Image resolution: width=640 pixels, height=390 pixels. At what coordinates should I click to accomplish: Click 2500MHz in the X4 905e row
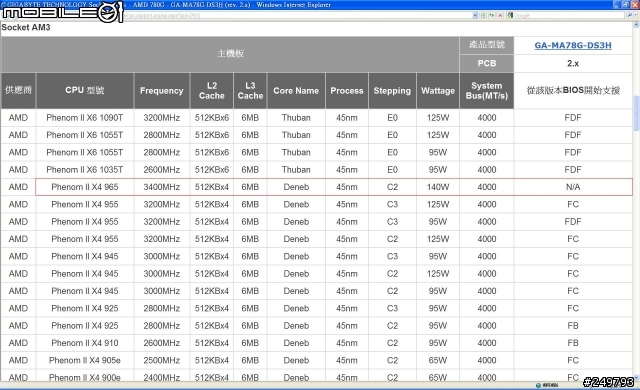point(162,360)
